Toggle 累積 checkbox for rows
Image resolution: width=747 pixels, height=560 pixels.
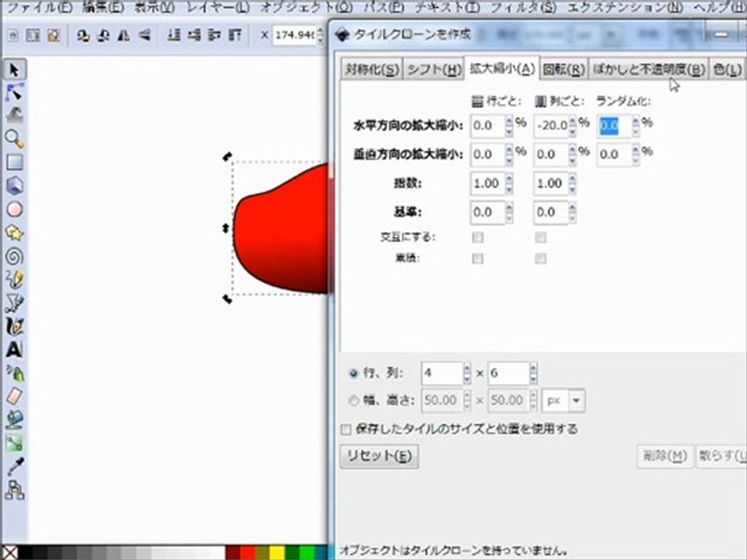pos(477,258)
